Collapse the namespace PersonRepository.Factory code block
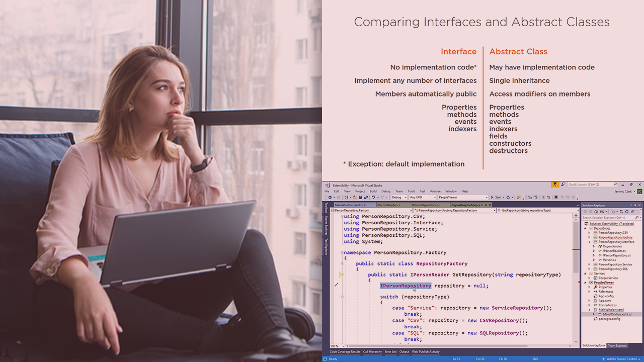The height and width of the screenshot is (362, 644). pyautogui.click(x=341, y=252)
